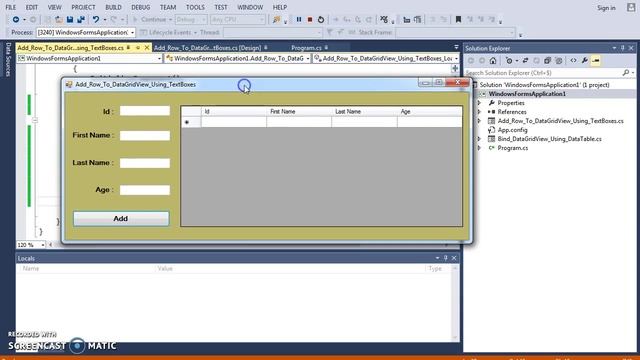
Task: Click split editor plus icon
Action: click(x=455, y=69)
